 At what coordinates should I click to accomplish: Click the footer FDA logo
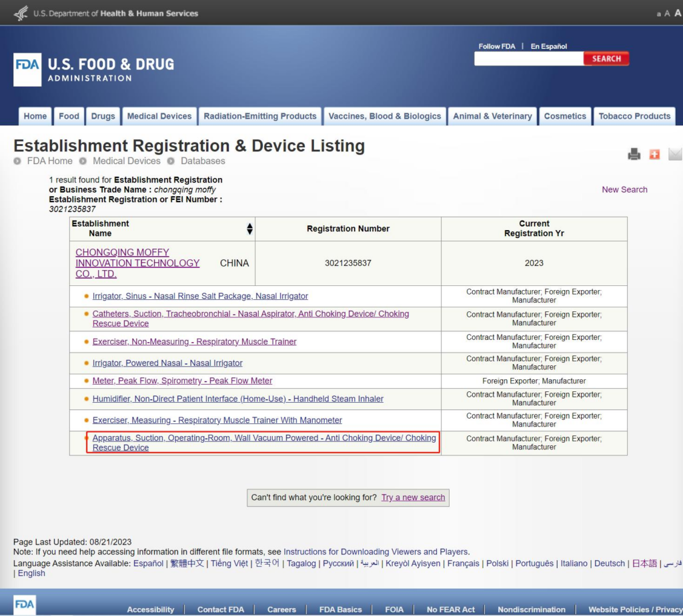(25, 605)
